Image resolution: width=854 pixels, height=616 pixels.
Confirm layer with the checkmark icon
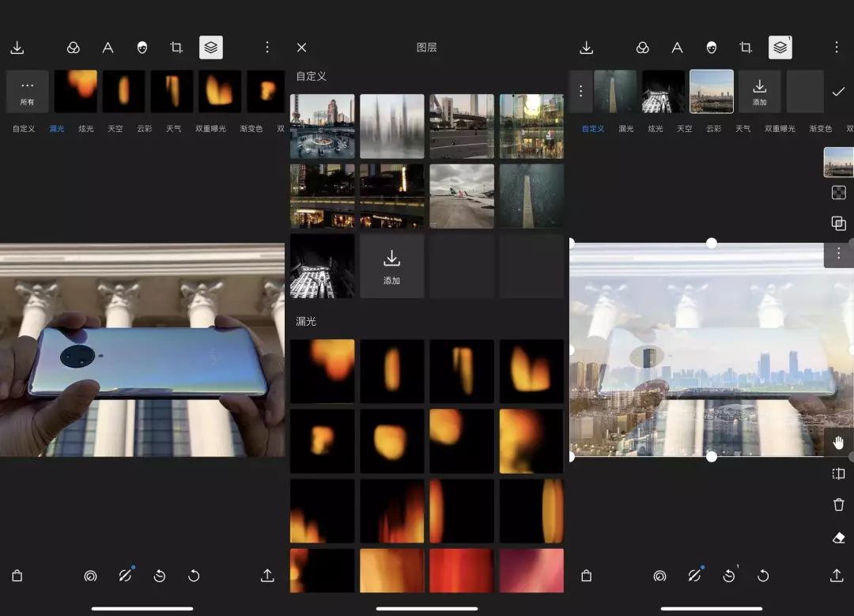coord(838,92)
